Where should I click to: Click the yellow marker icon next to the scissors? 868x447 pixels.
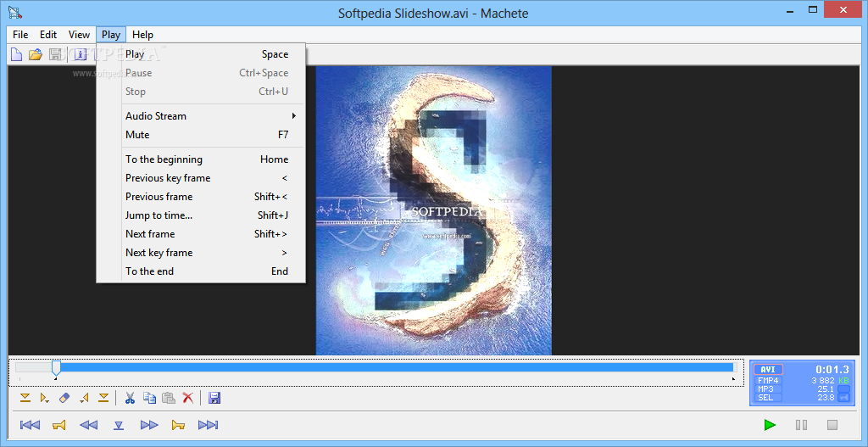click(x=103, y=398)
